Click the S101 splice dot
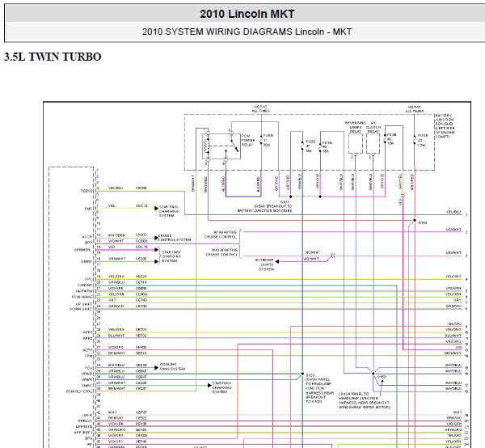Viewport: 485px width, 448px height. point(290,197)
